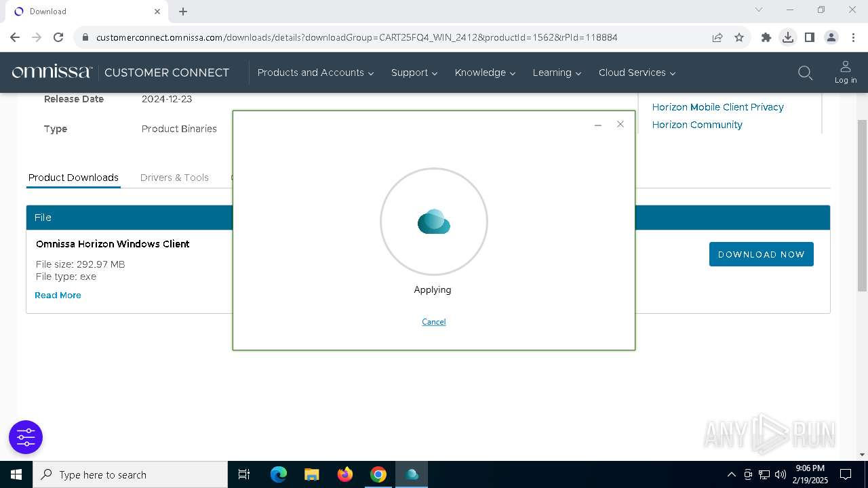Click the Horizon cloud logo in installer
The width and height of the screenshot is (868, 488).
(x=434, y=222)
